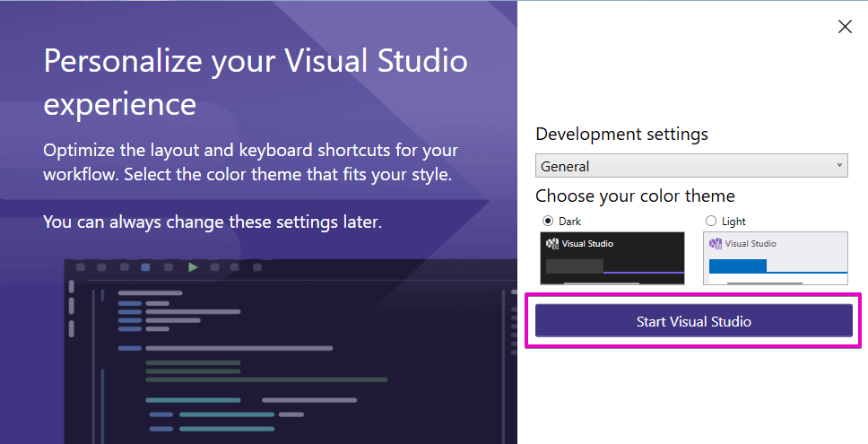Select the Light theme radio button

(x=711, y=221)
